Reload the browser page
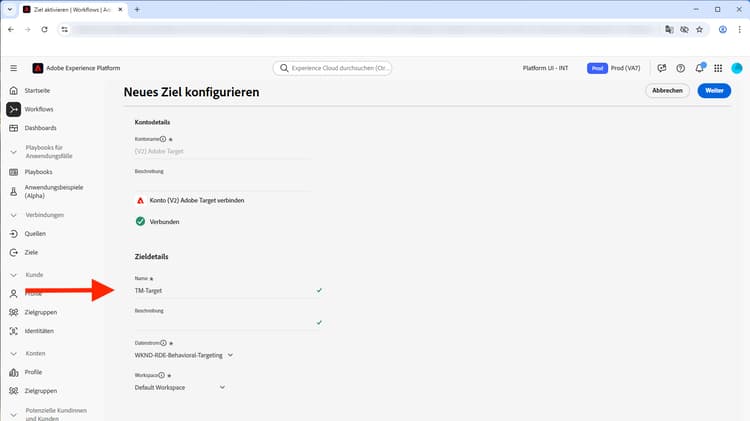Viewport: 750px width, 421px height. pos(44,30)
